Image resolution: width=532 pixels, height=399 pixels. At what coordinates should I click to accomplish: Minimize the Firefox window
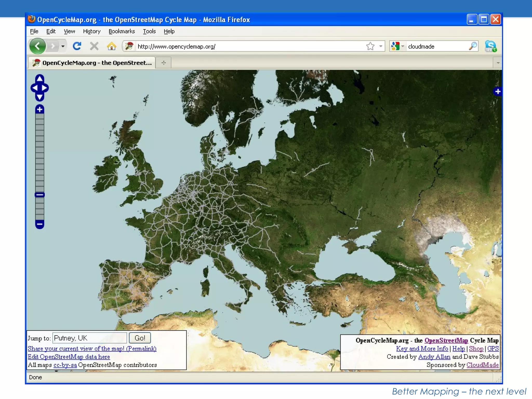pos(472,19)
